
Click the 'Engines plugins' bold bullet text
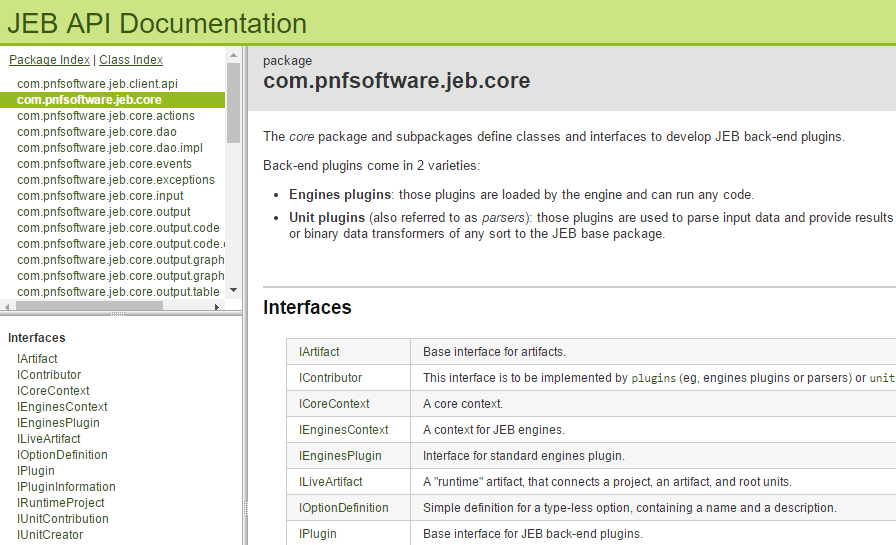(x=340, y=195)
